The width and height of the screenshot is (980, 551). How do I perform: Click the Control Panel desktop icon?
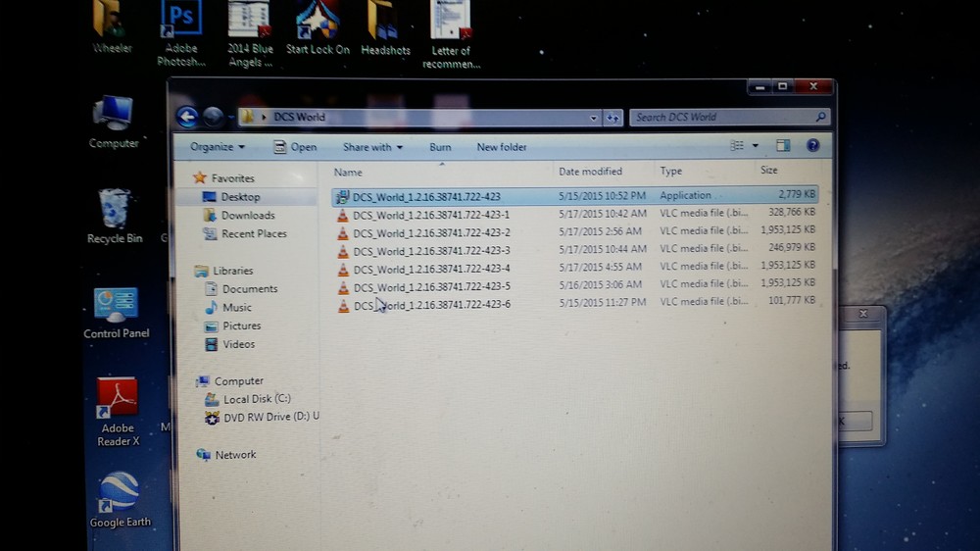[x=117, y=313]
